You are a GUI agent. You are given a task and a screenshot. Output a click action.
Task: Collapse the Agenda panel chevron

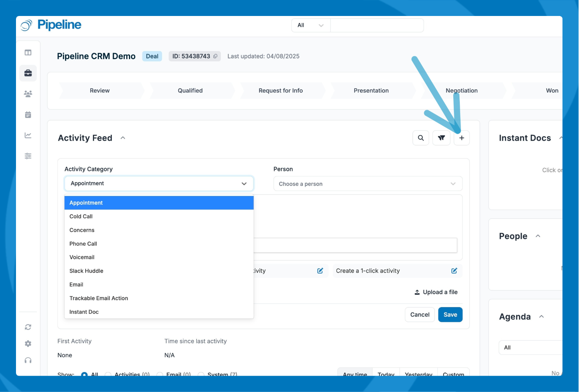(x=541, y=317)
